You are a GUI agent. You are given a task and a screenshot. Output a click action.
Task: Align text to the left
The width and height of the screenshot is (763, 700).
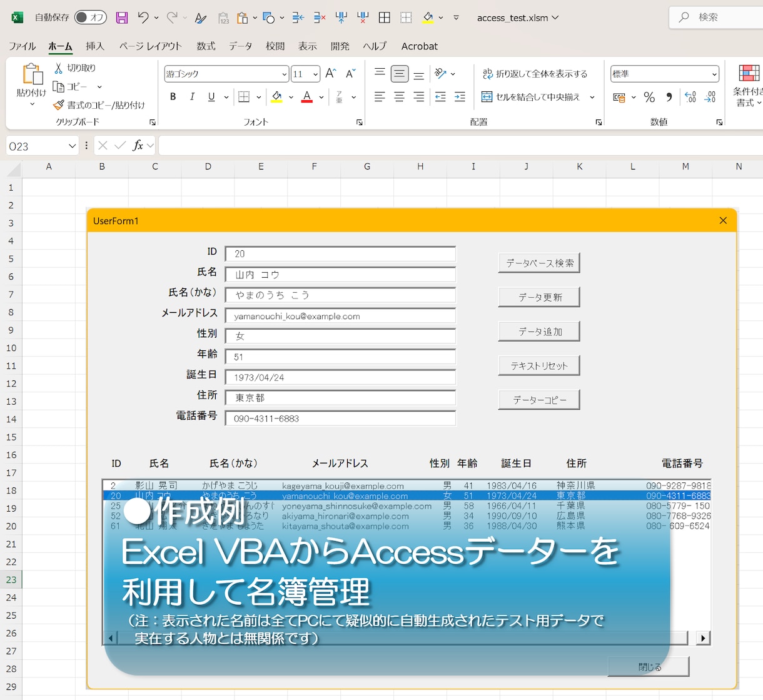tap(380, 97)
